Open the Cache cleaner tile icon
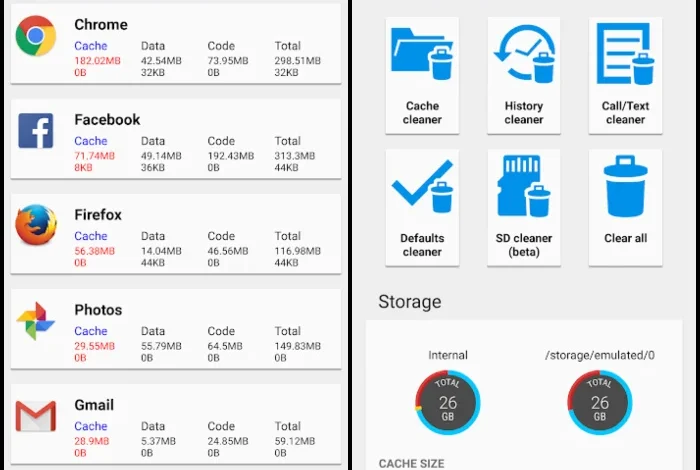The image size is (700, 470). (422, 54)
